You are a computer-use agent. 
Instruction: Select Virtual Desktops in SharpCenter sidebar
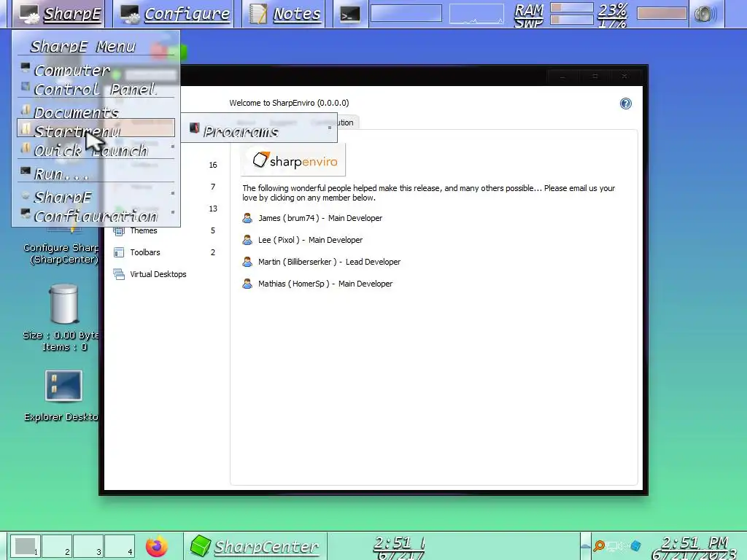(x=158, y=274)
